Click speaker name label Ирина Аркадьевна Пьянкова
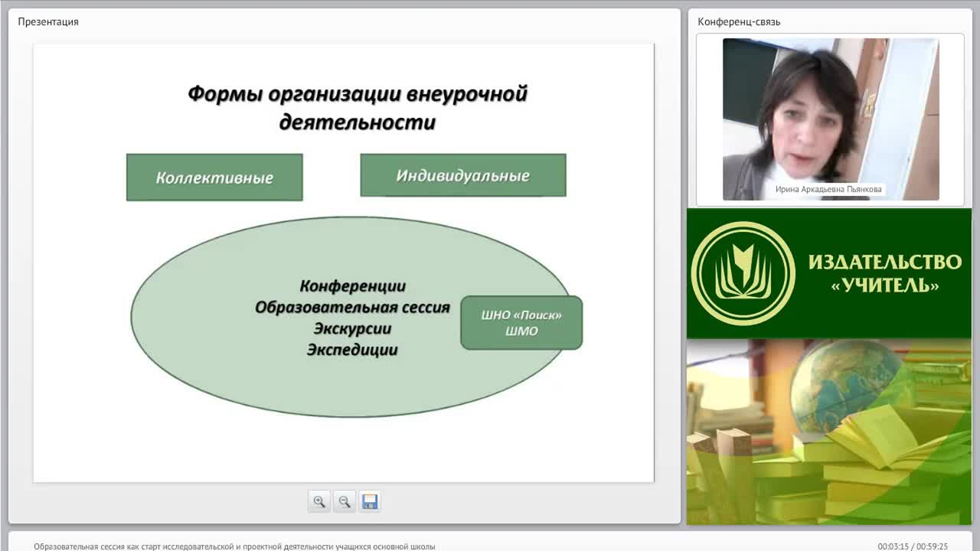This screenshot has width=980, height=551. tap(828, 189)
